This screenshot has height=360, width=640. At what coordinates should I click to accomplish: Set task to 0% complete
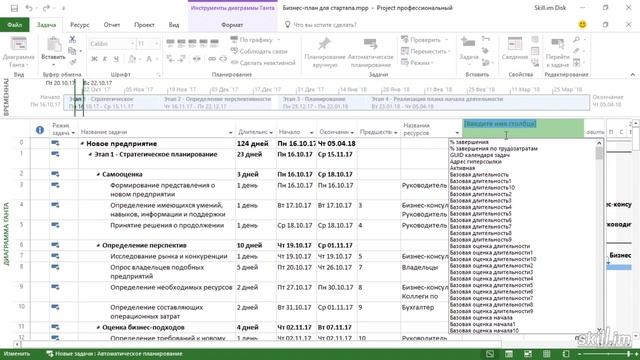(171, 42)
